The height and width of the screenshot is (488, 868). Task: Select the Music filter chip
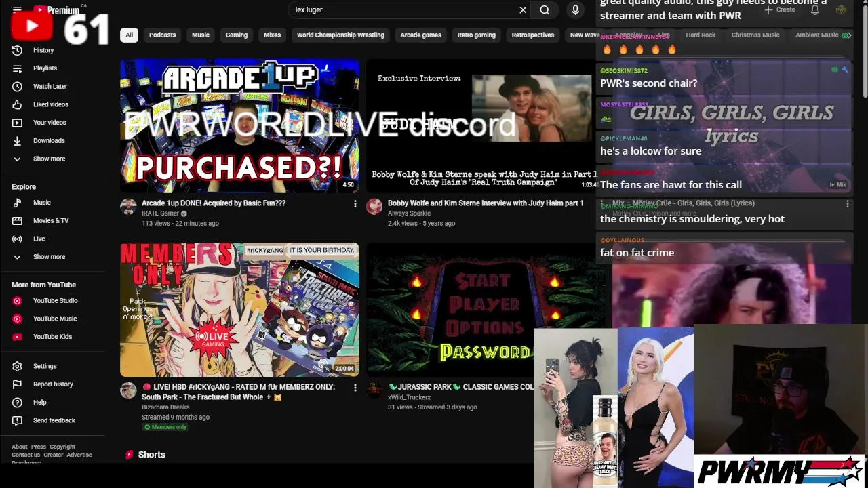(201, 35)
